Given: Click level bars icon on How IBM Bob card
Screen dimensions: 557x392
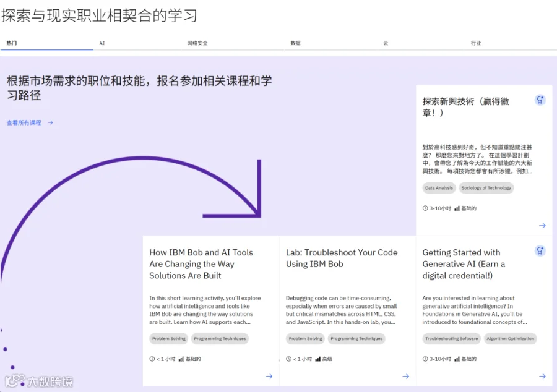Looking at the screenshot, I should 181,359.
